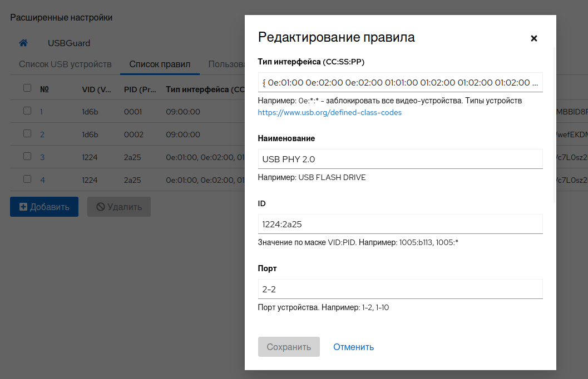Click the ID field containing 1224:2a25
This screenshot has width=588, height=379.
click(x=400, y=224)
